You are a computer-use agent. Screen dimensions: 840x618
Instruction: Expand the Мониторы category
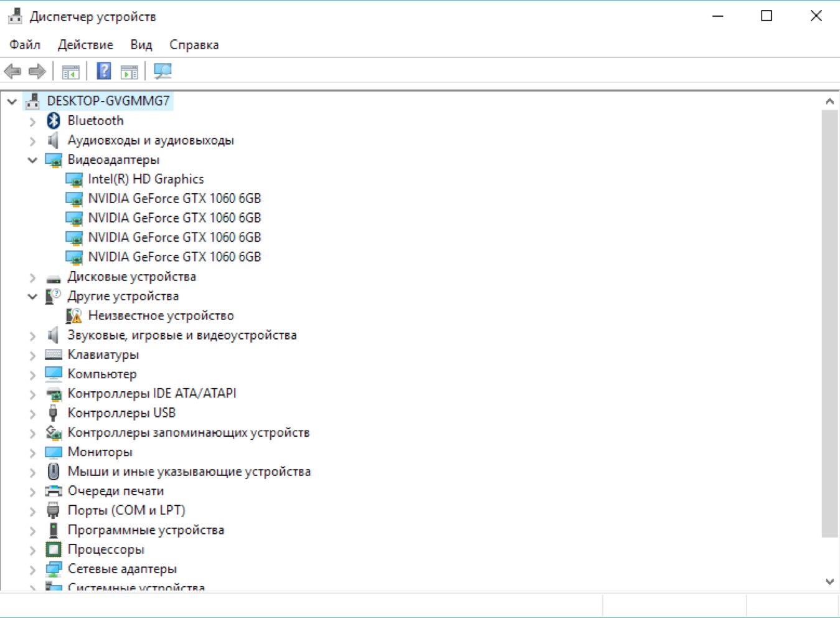(x=32, y=453)
